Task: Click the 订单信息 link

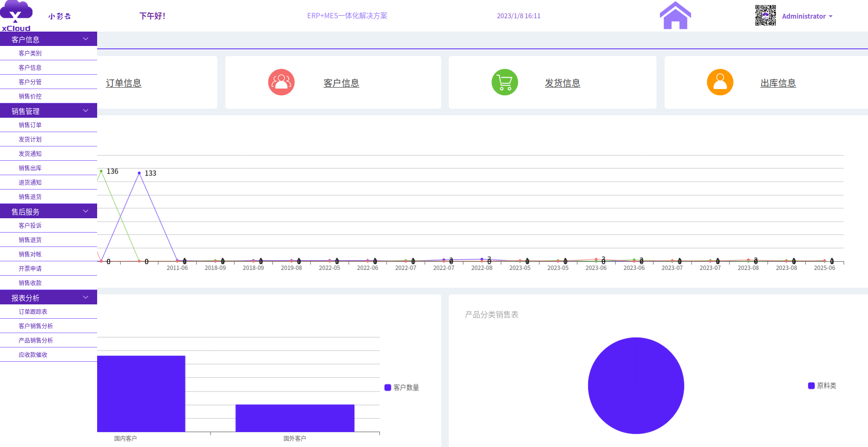Action: [x=123, y=83]
